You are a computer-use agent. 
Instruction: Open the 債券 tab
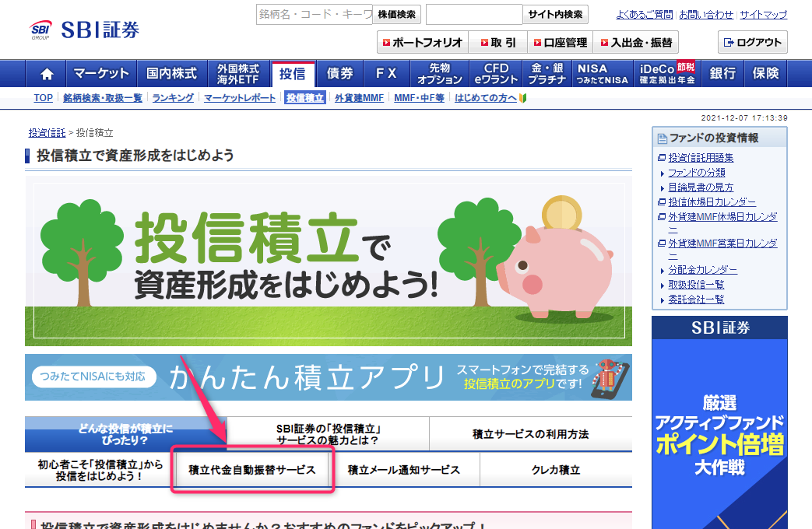tap(339, 74)
